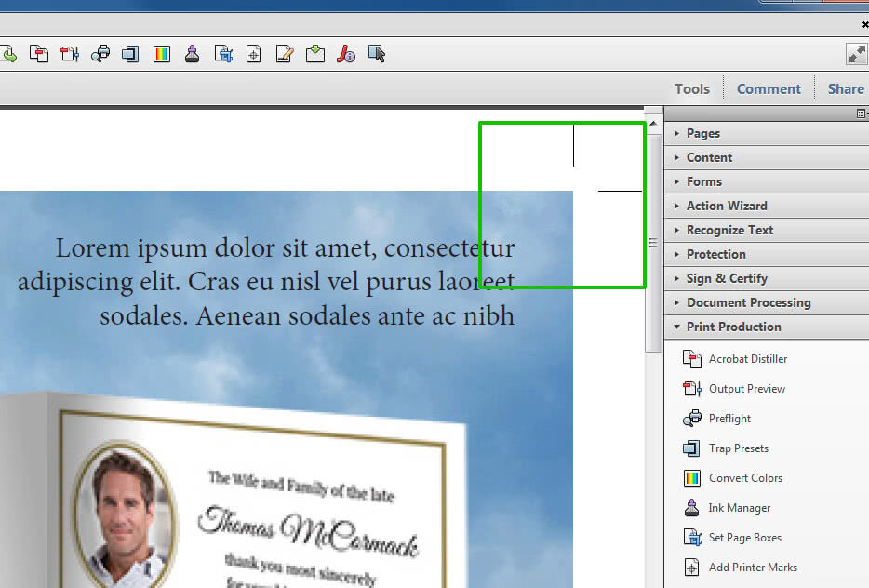Click the Lorem ipsum paragraph in the document
The image size is (869, 588).
click(x=266, y=282)
